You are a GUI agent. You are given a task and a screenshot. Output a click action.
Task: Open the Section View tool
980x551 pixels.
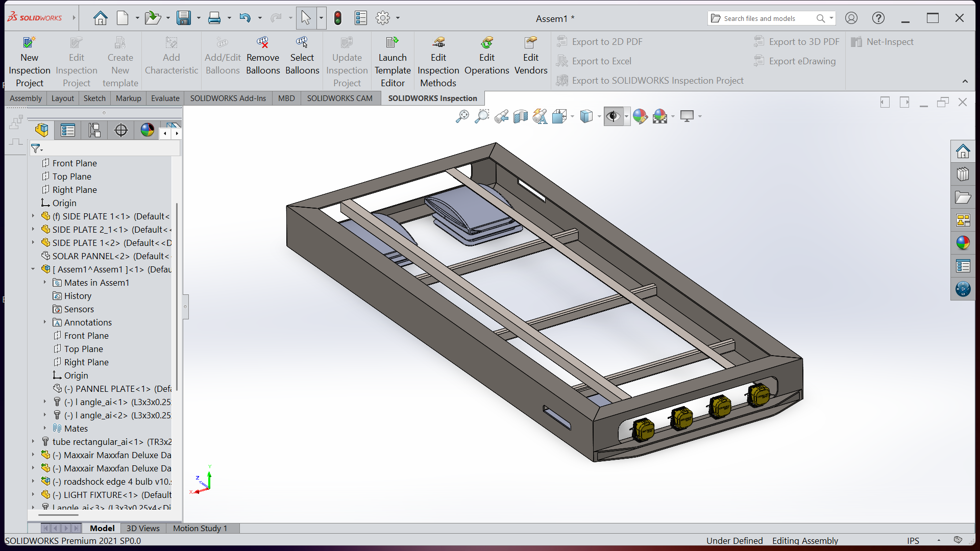pos(520,117)
